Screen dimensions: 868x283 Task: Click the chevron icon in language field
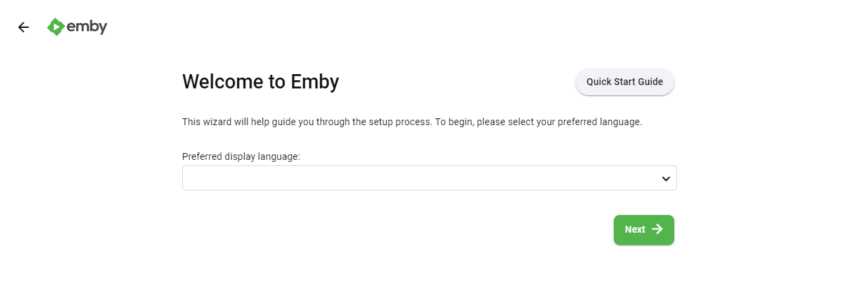665,178
